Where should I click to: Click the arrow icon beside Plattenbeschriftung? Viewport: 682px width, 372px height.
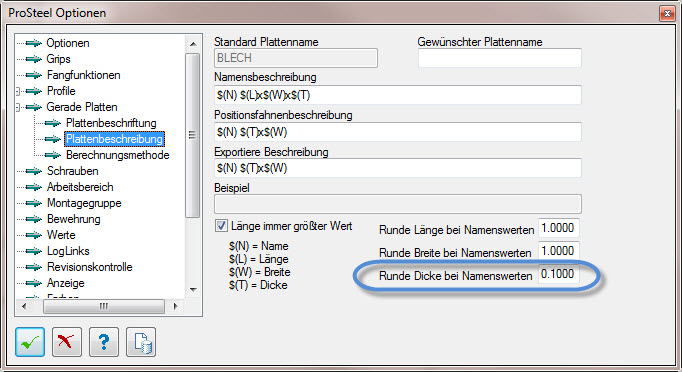(x=53, y=123)
